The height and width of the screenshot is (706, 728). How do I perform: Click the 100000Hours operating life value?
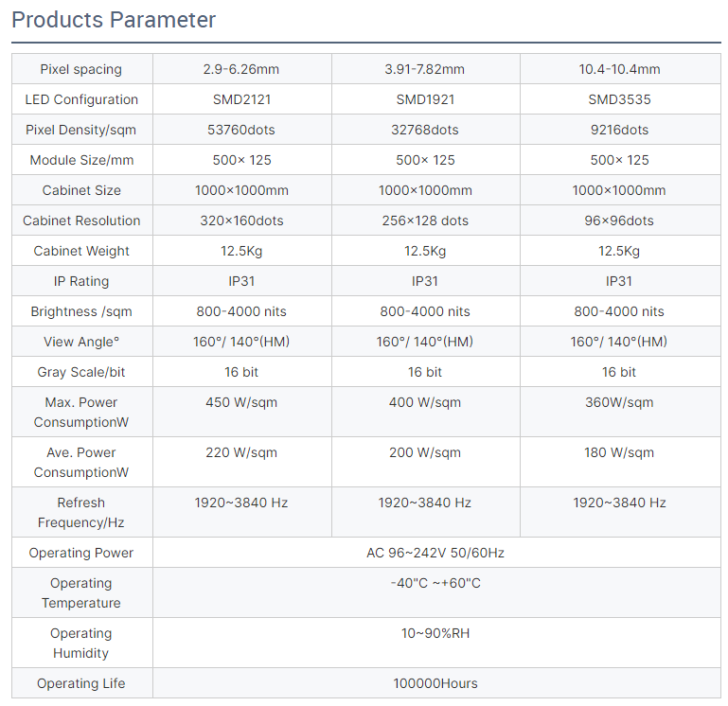435,683
